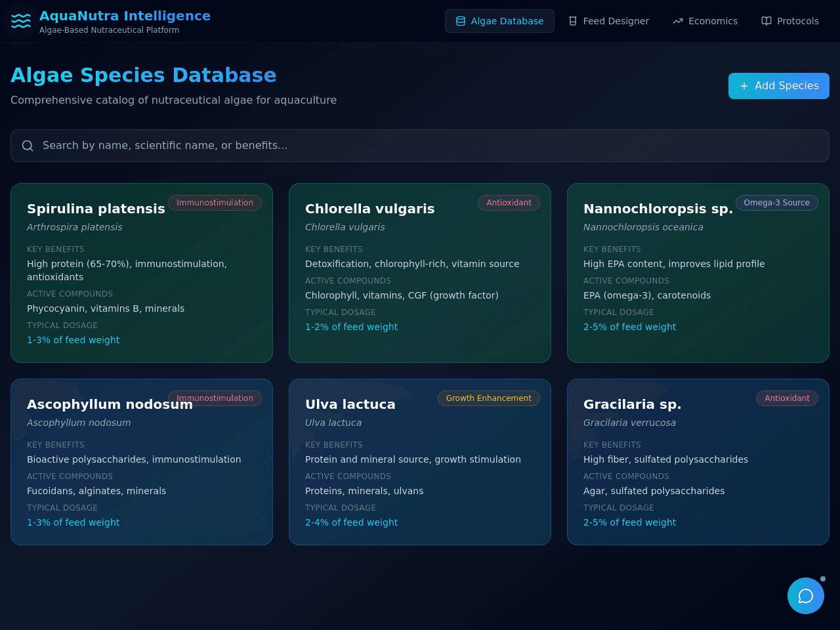Switch to the Algae Database tab
The width and height of the screenshot is (840, 630).
[499, 21]
